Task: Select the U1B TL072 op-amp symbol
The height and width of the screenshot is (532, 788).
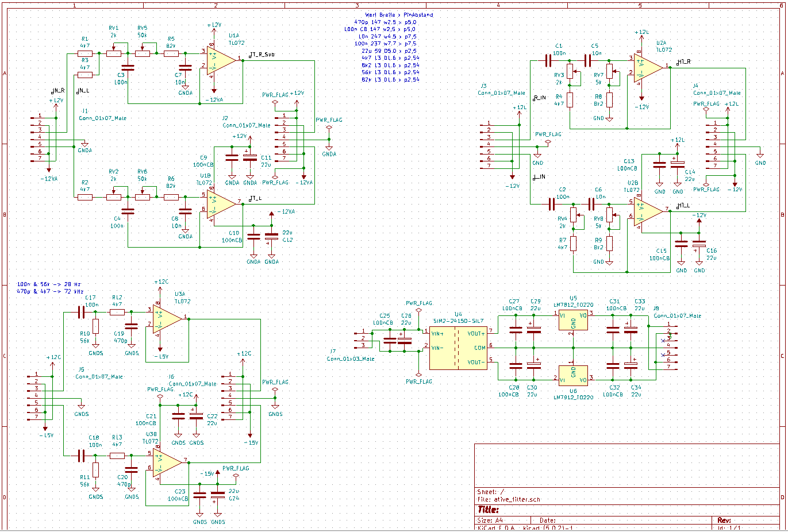Action: pyautogui.click(x=221, y=204)
